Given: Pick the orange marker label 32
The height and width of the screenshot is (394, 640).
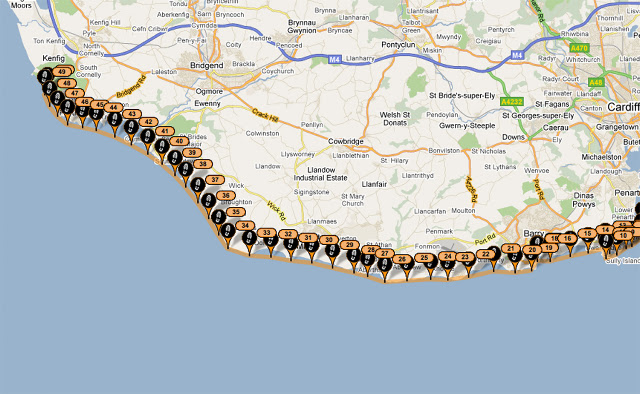Looking at the screenshot, I should (288, 234).
